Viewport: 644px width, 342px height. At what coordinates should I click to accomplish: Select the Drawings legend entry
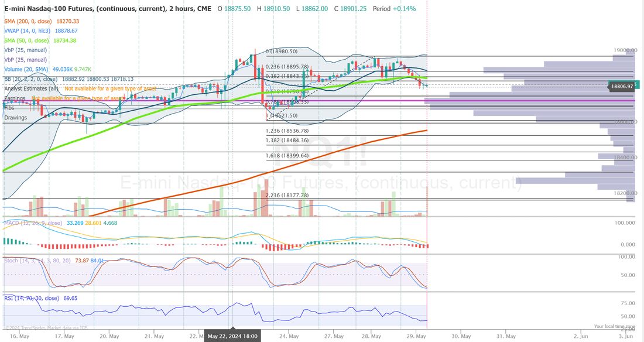(16, 118)
